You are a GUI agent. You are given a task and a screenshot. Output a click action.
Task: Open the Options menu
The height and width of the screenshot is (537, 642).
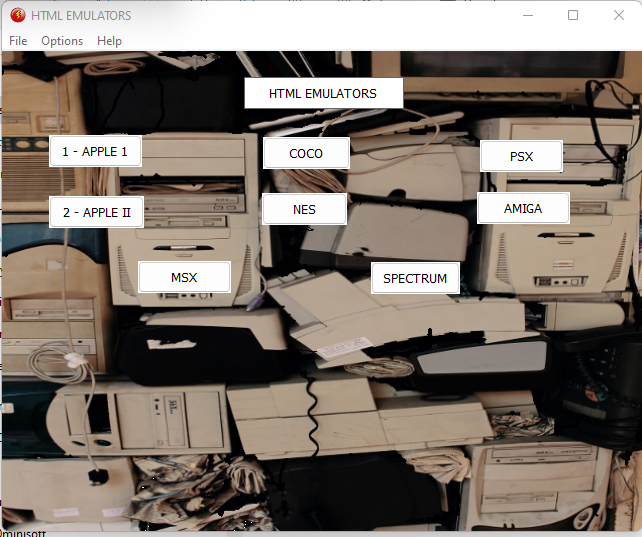[62, 41]
